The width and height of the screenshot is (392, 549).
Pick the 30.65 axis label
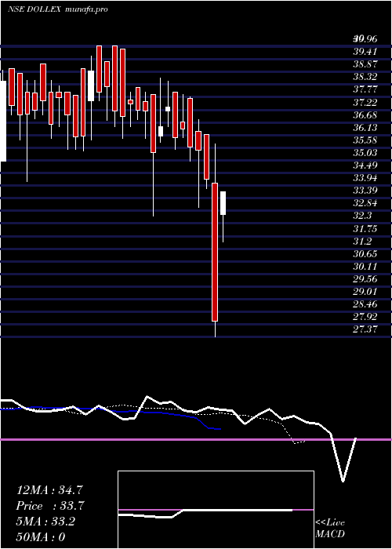[365, 254]
